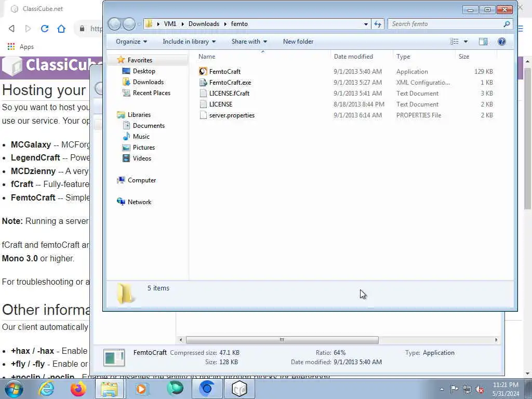532x399 pixels.
Task: Click the right arrow of the horizontal scrollbar
Action: pyautogui.click(x=496, y=340)
